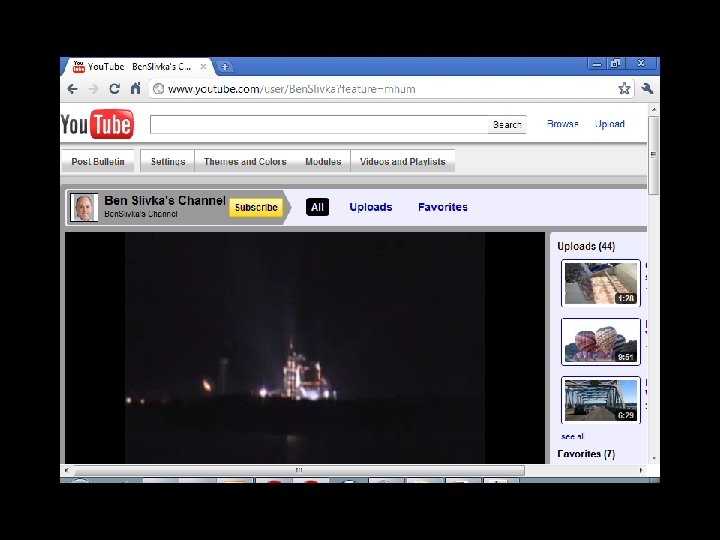Open the Upload link
Screen dimensions: 720x540
coord(609,124)
